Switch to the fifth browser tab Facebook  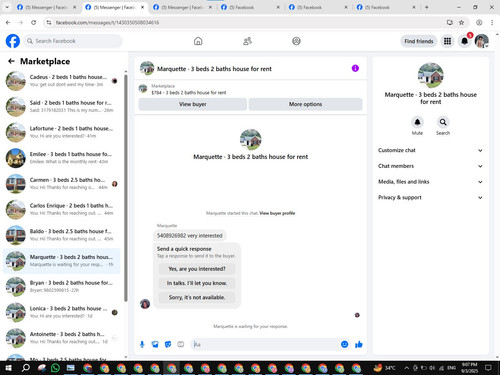pyautogui.click(x=319, y=7)
